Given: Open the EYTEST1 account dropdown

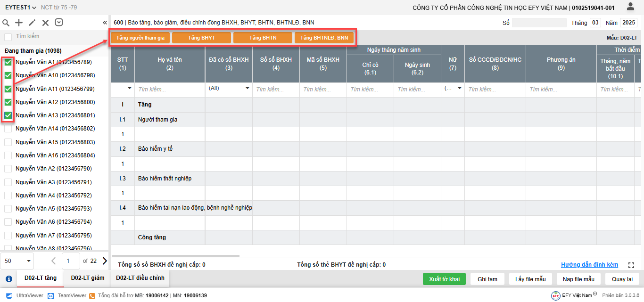Looking at the screenshot, I should 21,8.
